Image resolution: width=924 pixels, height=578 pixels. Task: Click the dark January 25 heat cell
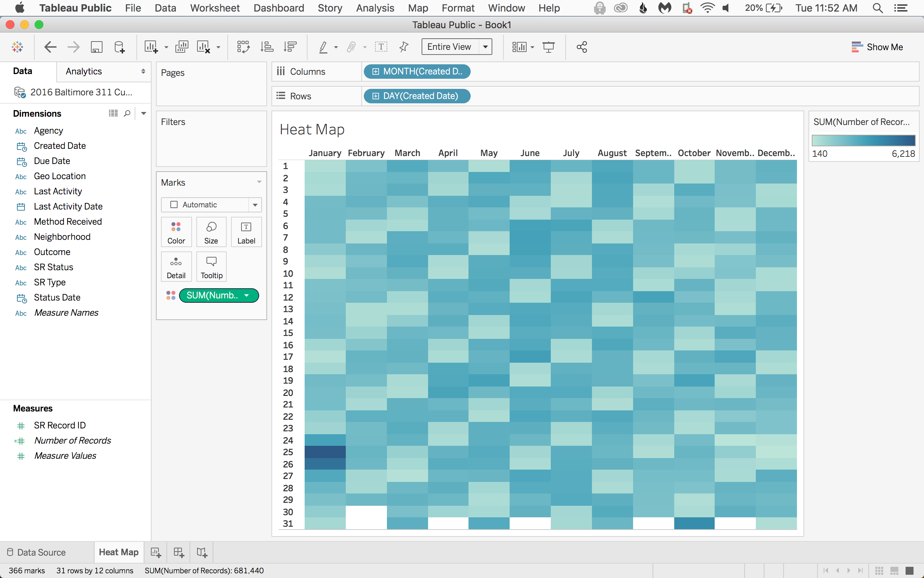(x=325, y=452)
